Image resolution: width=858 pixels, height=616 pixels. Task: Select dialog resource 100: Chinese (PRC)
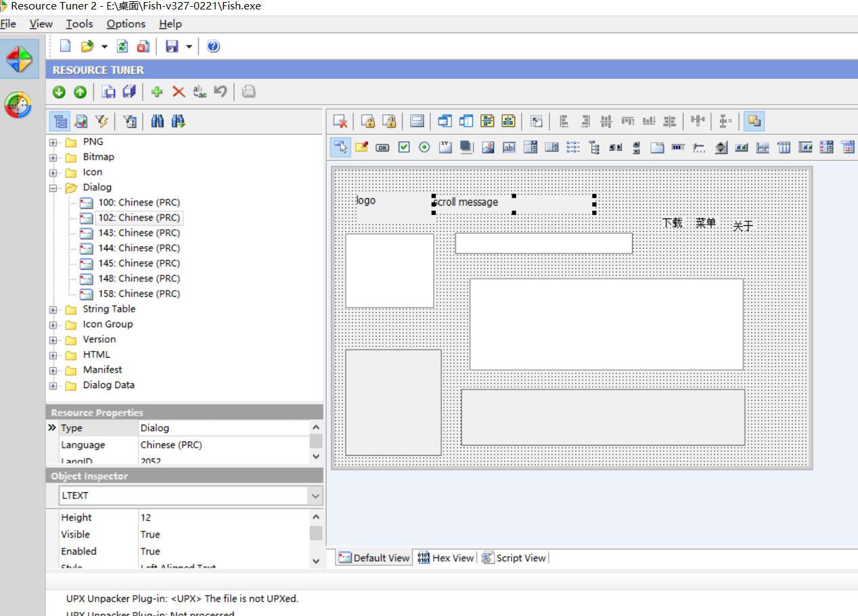[x=139, y=202]
